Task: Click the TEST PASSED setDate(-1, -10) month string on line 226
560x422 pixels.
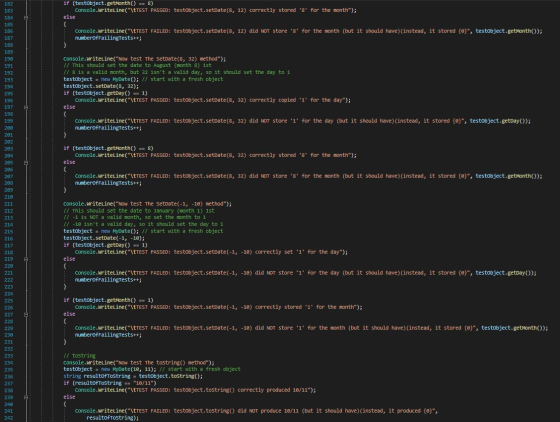Action: pyautogui.click(x=243, y=307)
